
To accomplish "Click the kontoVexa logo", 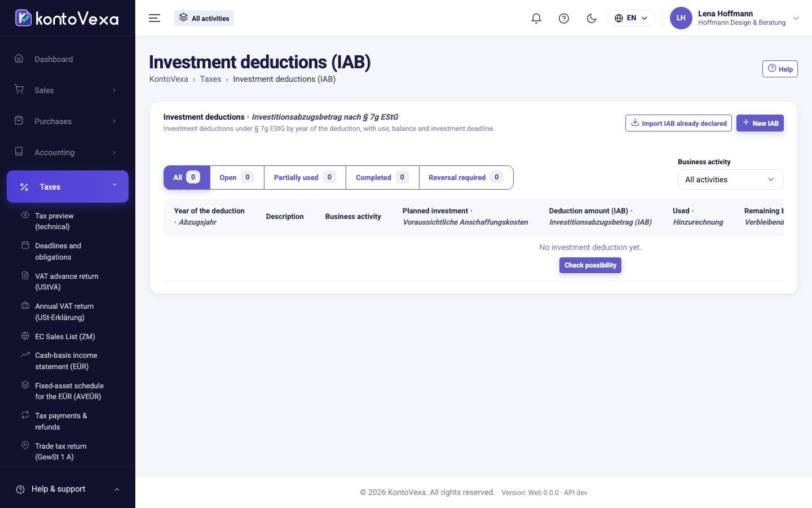I will [x=67, y=18].
